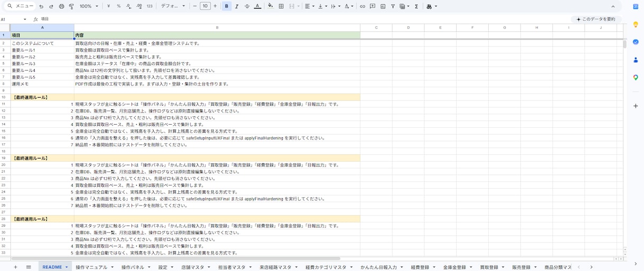
Task: Switch to the 操作パネル sheet tab
Action: [x=132, y=267]
